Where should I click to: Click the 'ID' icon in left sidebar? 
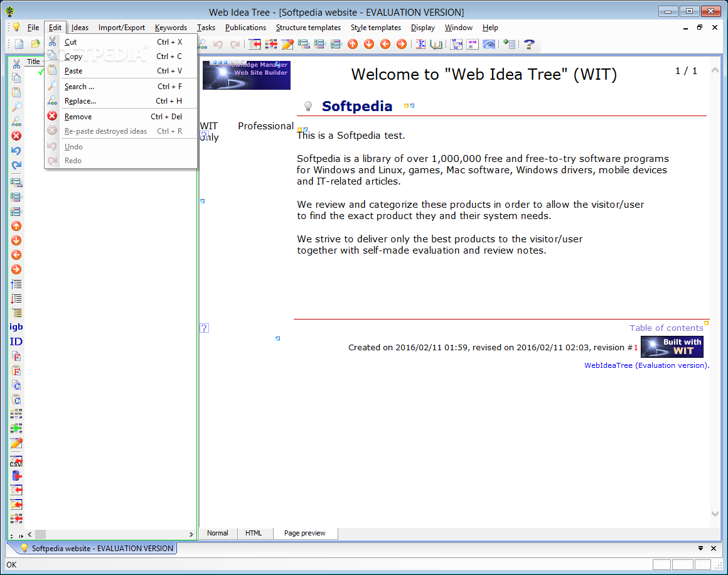click(16, 342)
